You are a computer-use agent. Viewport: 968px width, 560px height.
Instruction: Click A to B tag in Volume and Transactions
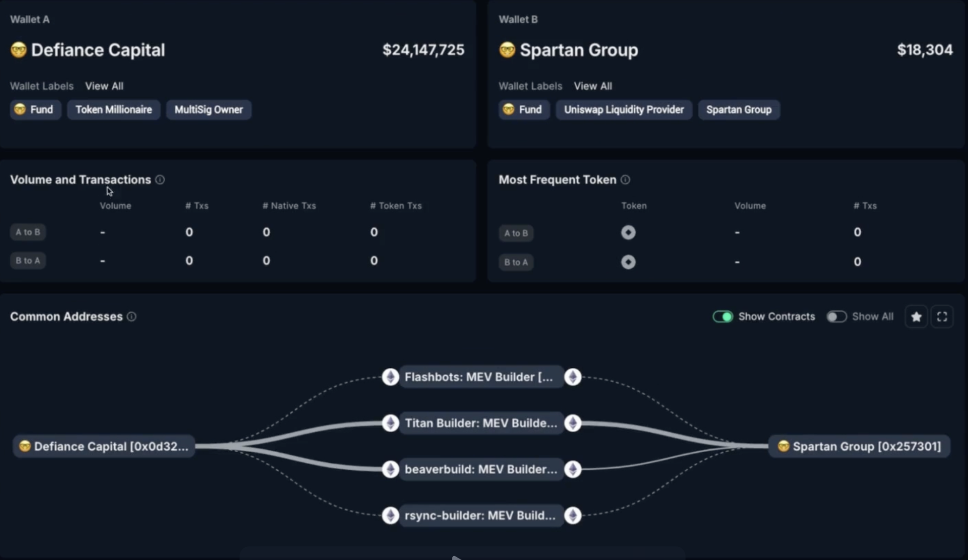point(28,232)
